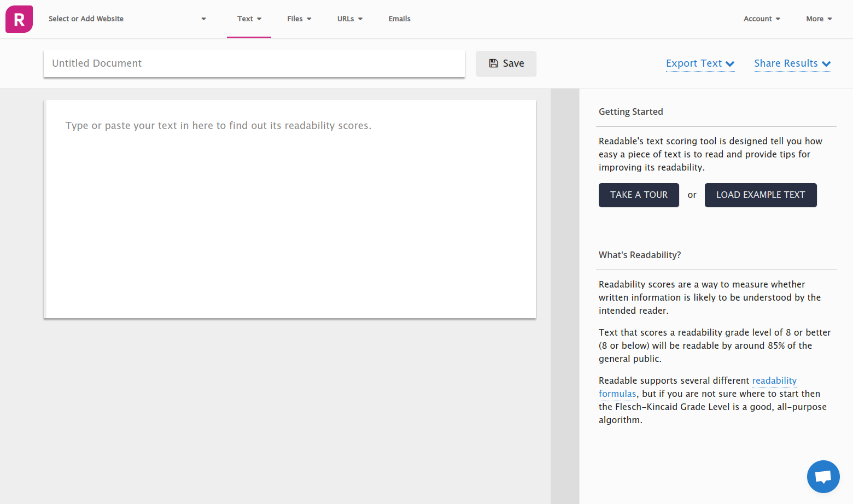Open the Text tab menu

pyautogui.click(x=249, y=19)
